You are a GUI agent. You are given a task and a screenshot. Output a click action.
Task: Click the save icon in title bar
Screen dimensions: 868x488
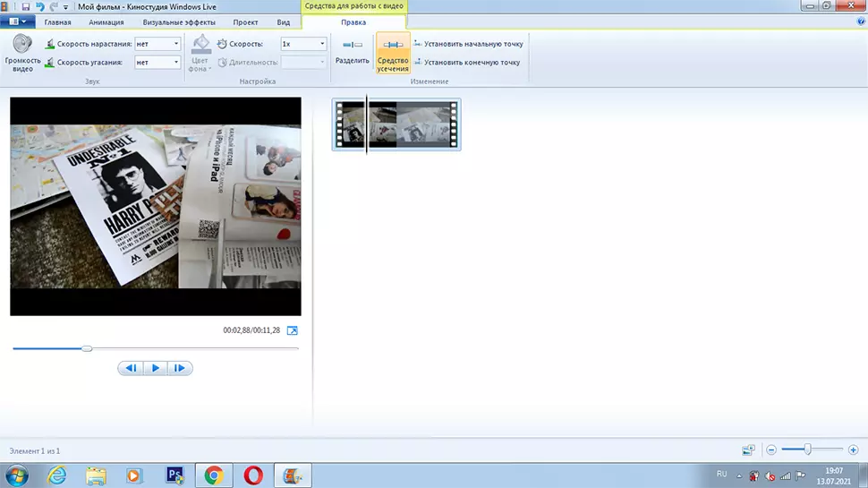pyautogui.click(x=26, y=6)
